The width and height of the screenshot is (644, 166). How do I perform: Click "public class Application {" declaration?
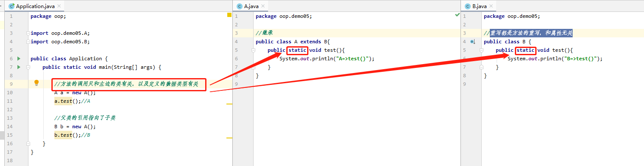point(69,59)
